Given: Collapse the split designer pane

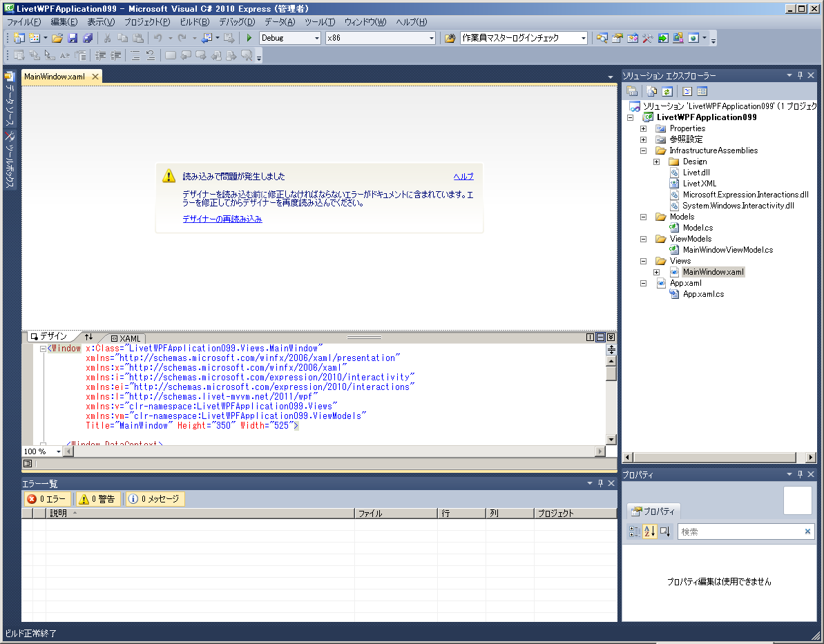Looking at the screenshot, I should click(611, 338).
